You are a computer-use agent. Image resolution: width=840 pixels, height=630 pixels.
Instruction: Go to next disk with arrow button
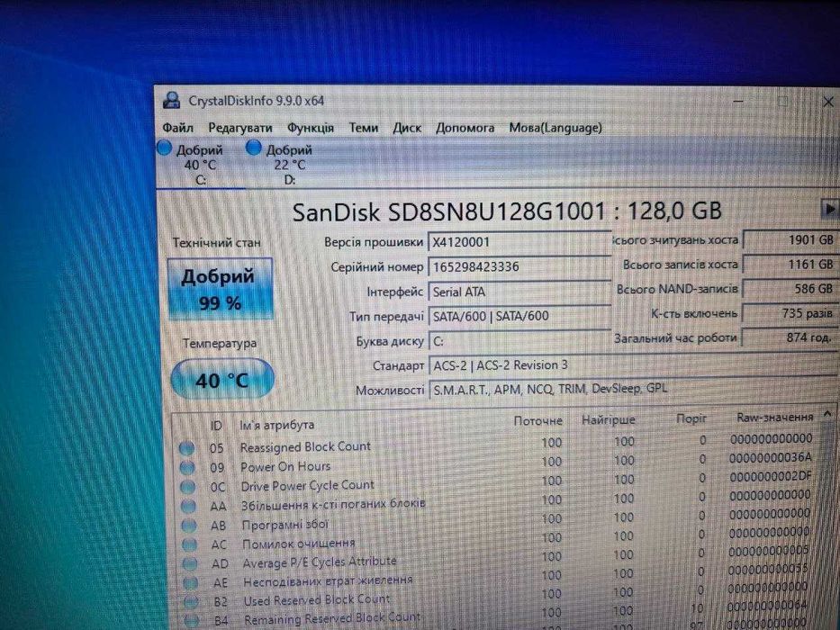pyautogui.click(x=829, y=209)
